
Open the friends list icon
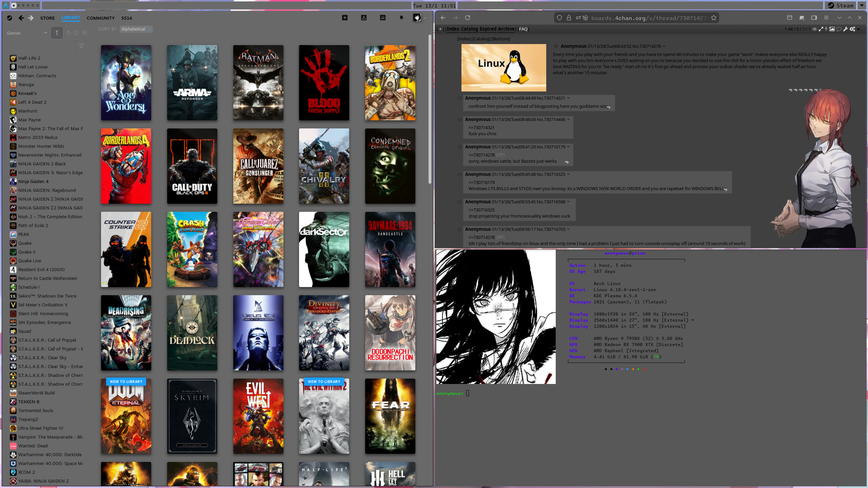383,18
